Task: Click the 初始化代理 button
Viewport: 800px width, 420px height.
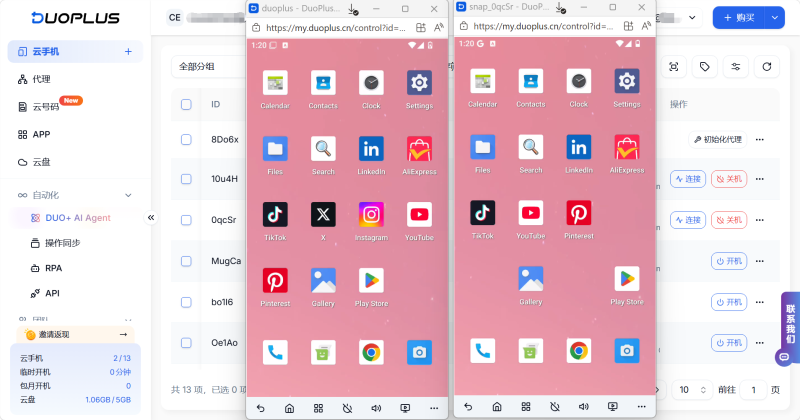Action: coord(717,139)
